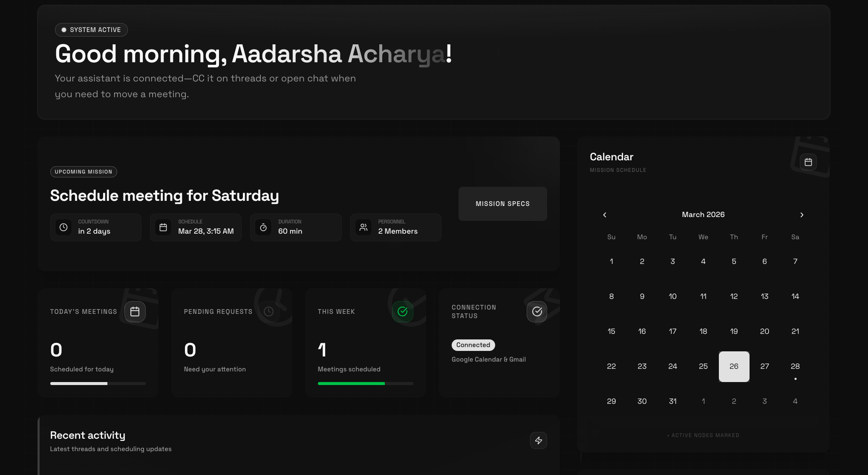Select the countdown clock icon showing 'in 2 days'
868x475 pixels.
coord(63,227)
